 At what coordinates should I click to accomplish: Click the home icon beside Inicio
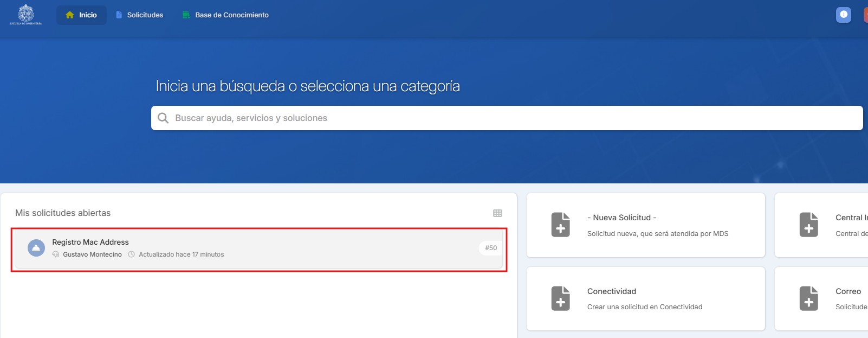(70, 15)
